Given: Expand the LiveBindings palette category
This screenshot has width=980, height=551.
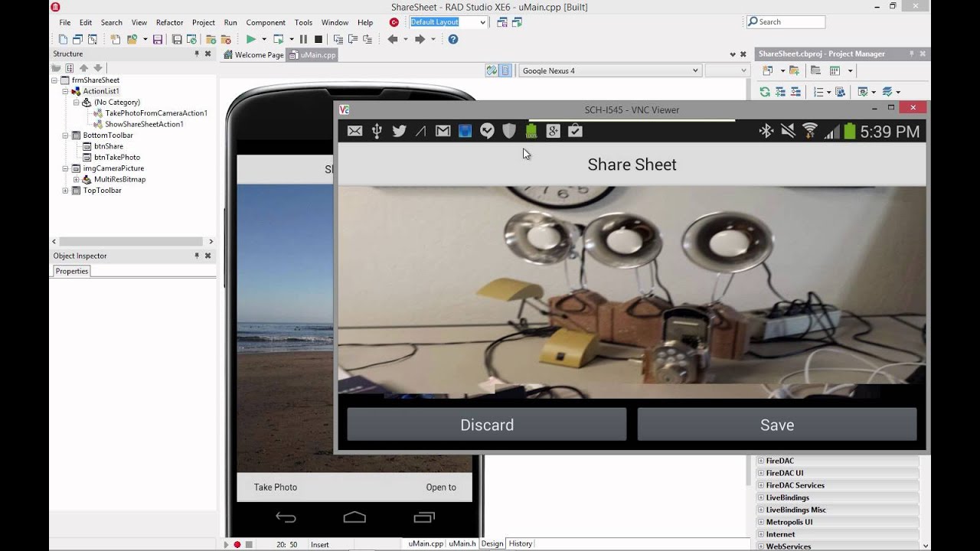Looking at the screenshot, I should coord(761,497).
